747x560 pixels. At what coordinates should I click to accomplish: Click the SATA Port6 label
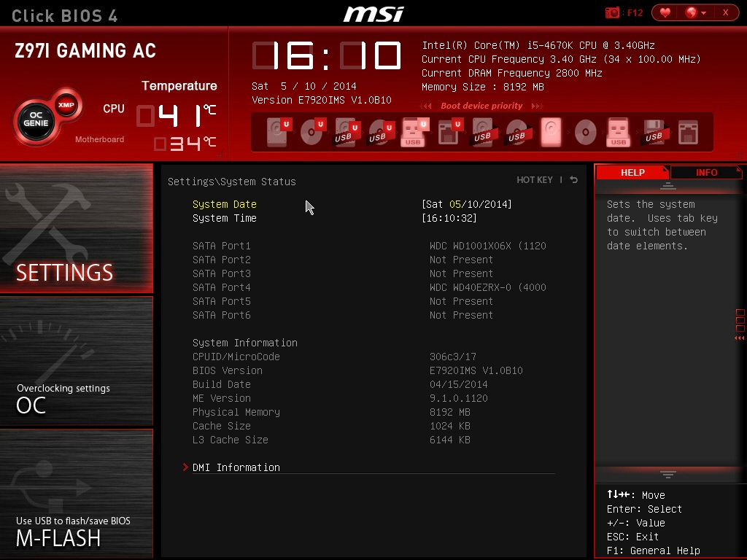point(222,315)
